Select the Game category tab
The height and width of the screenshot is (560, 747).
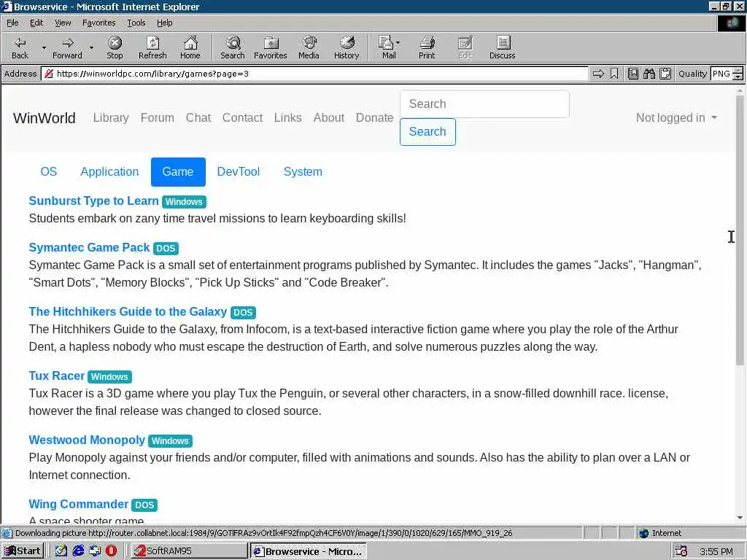[178, 172]
